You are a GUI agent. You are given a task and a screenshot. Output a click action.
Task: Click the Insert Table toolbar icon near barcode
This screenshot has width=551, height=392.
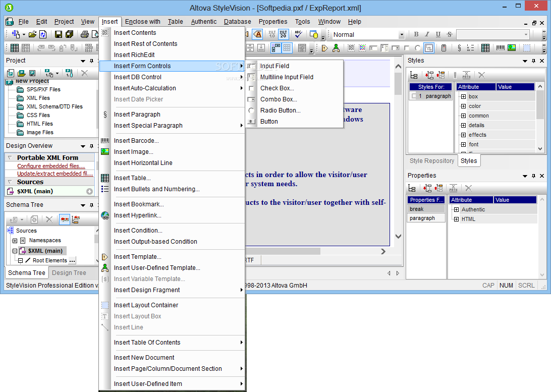point(485,48)
